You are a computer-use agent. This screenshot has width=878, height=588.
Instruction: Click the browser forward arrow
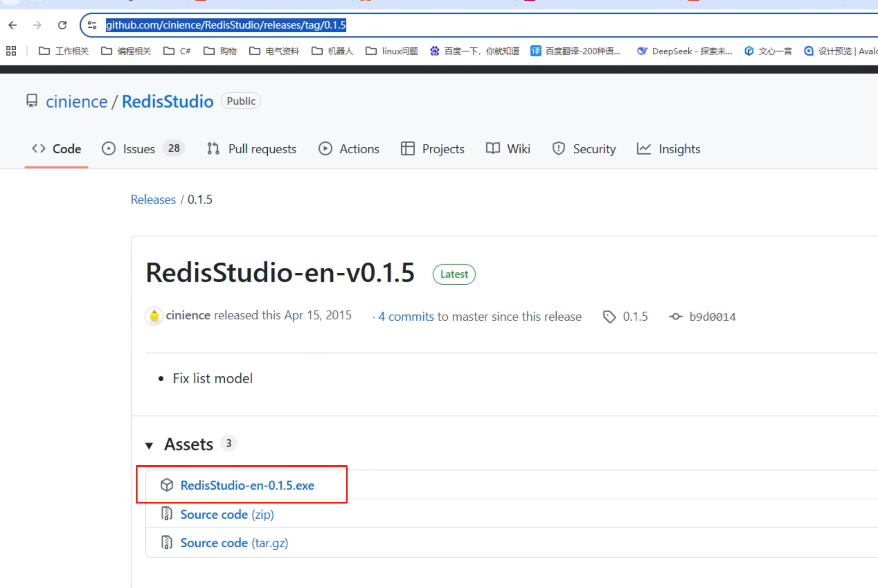coord(37,25)
